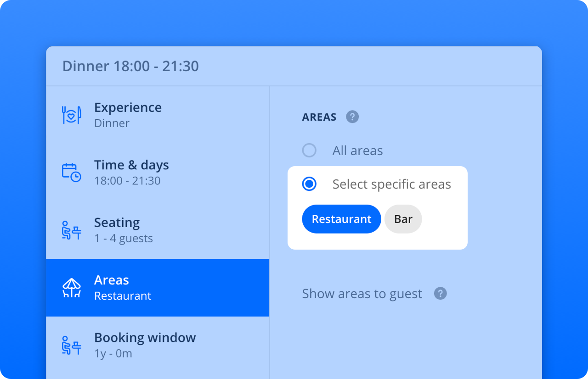This screenshot has width=588, height=379.
Task: Click the Dinner 18:00 - 21:30 header
Action: pos(131,66)
